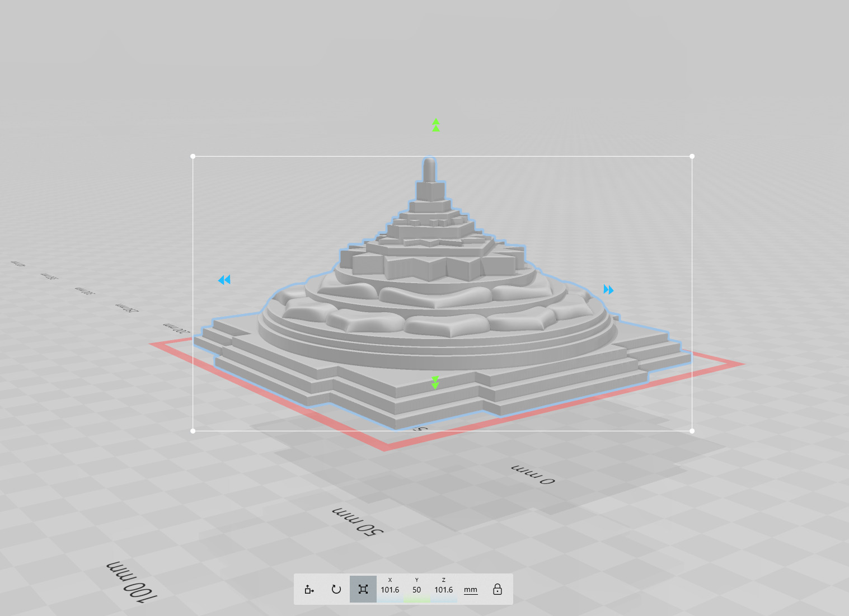
Task: Select the Scale tool icon
Action: [363, 589]
